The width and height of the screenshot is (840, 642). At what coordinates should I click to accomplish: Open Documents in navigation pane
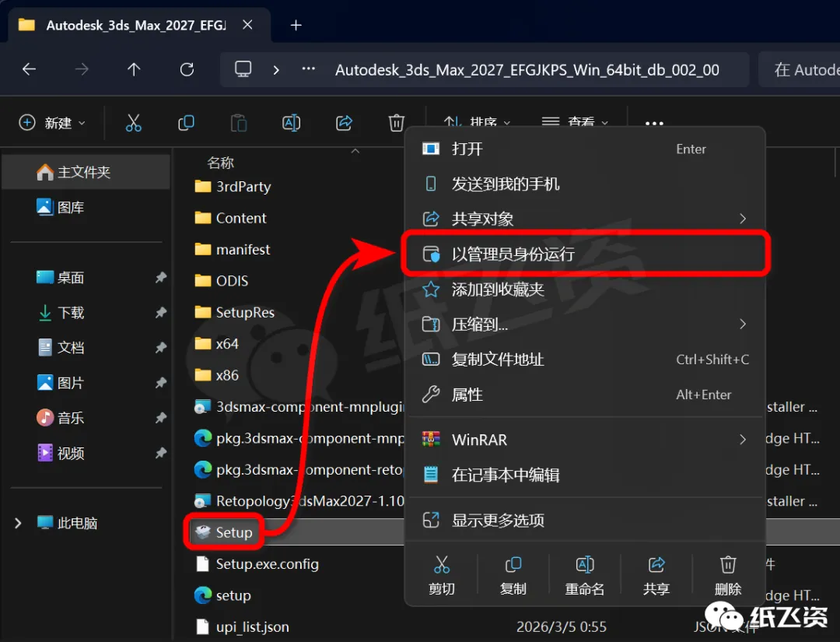[86, 348]
